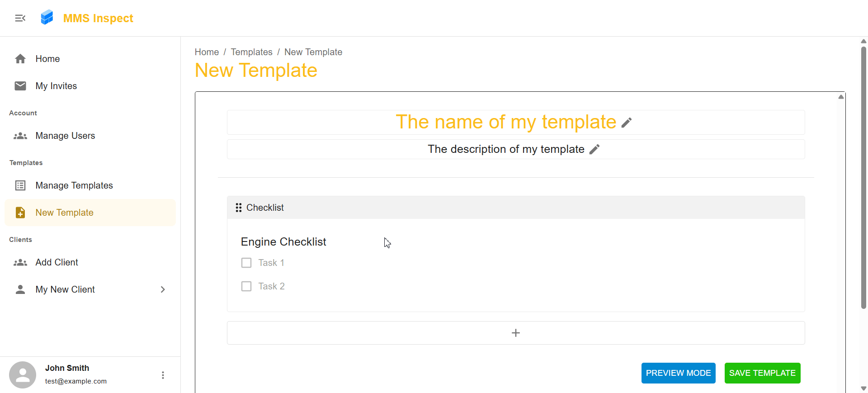868x393 pixels.
Task: Collapse the sidebar with the menu icon
Action: (20, 18)
